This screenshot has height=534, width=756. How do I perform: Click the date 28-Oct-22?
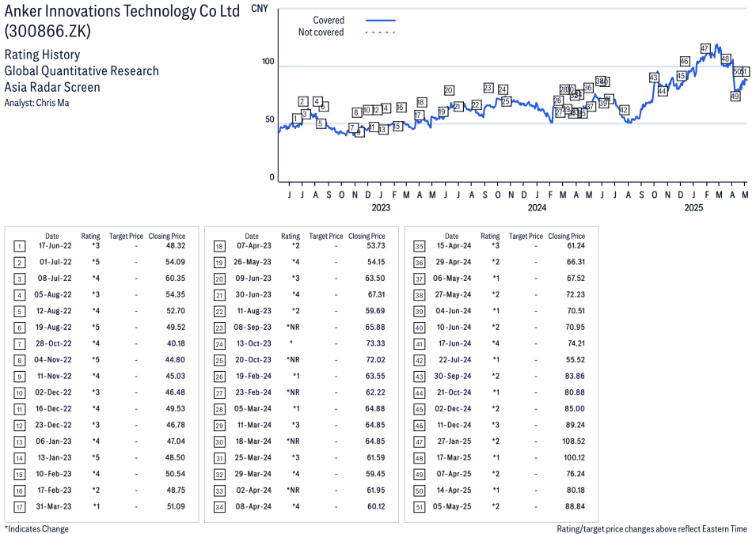pos(54,343)
